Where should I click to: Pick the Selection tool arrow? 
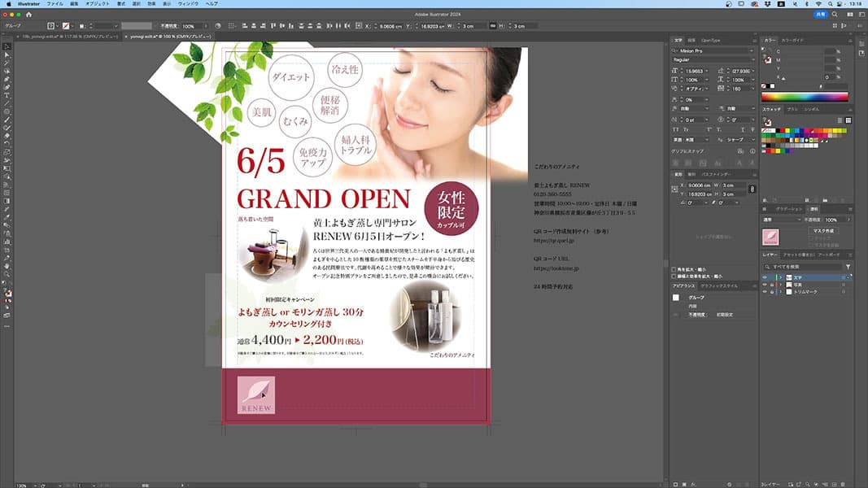(7, 46)
